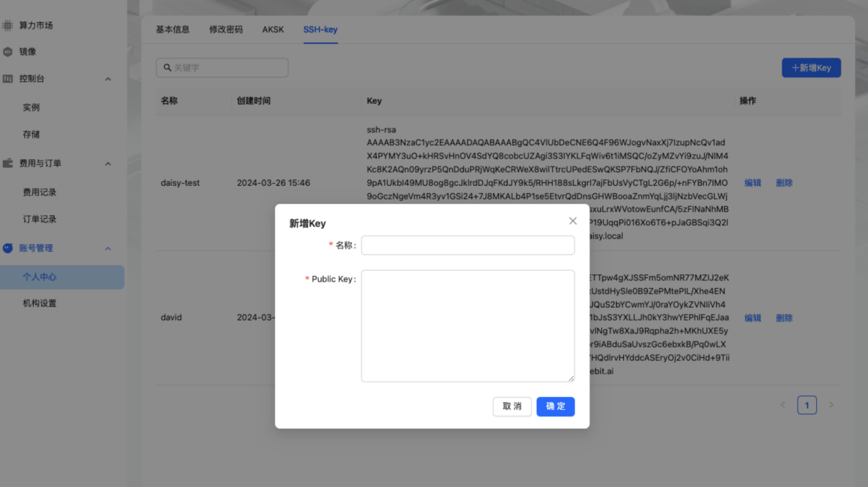Image resolution: width=868 pixels, height=487 pixels.
Task: Open the AKSK tab
Action: tap(273, 30)
